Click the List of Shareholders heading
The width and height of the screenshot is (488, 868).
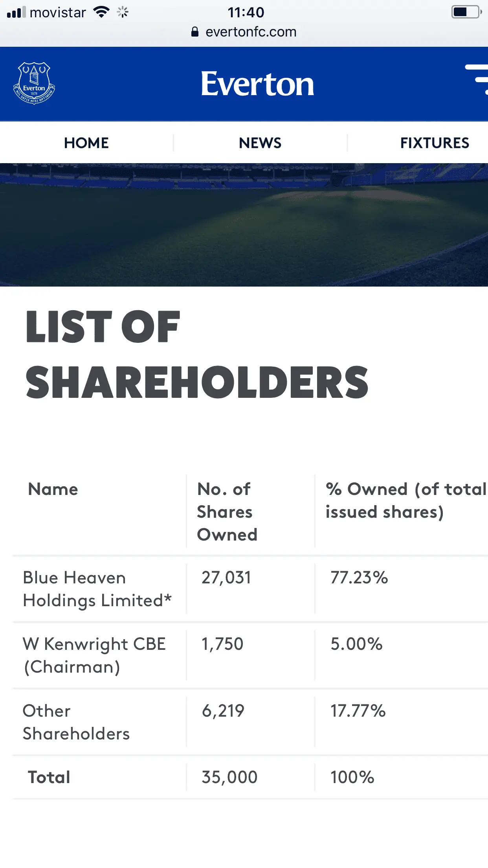(x=196, y=354)
